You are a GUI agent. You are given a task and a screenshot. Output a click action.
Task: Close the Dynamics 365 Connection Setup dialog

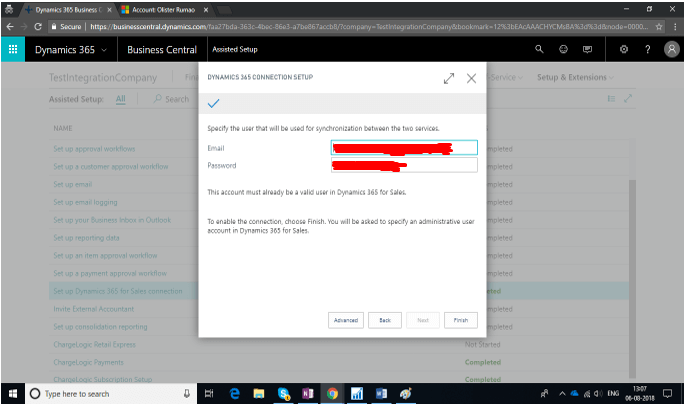click(x=471, y=78)
